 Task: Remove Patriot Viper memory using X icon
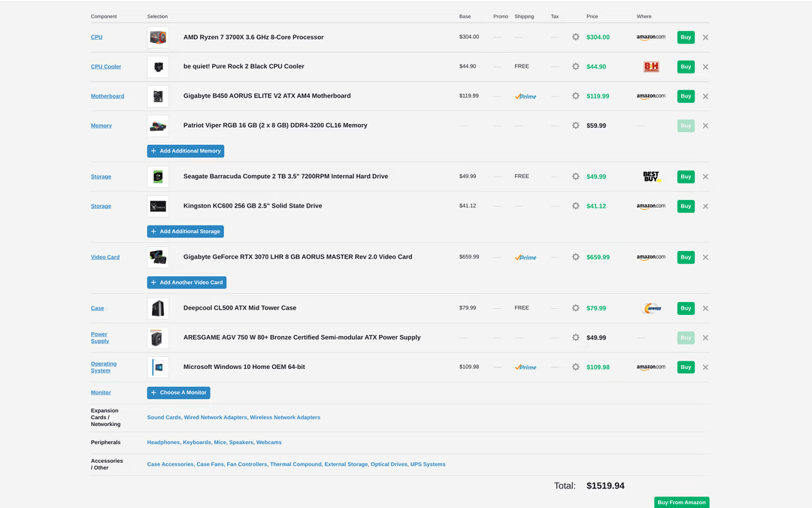[705, 125]
